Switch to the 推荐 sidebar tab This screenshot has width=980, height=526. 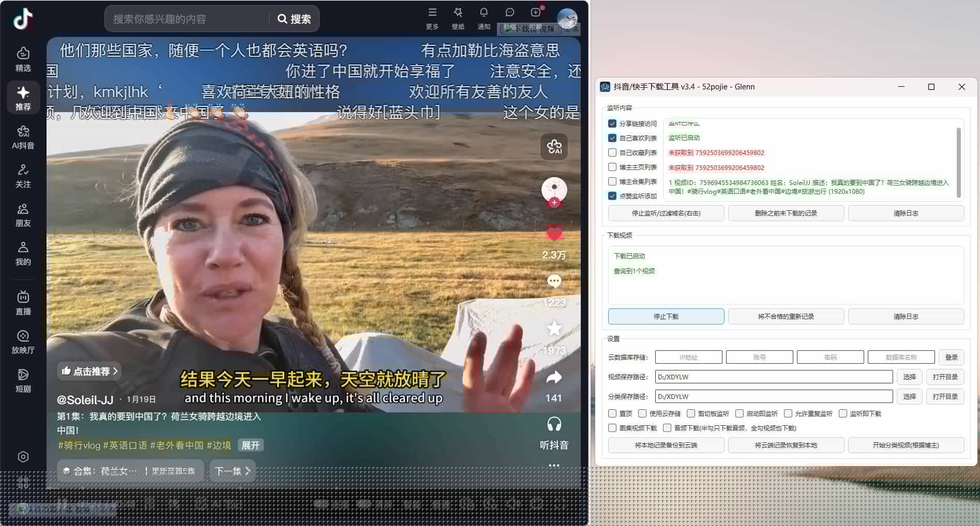coord(23,98)
